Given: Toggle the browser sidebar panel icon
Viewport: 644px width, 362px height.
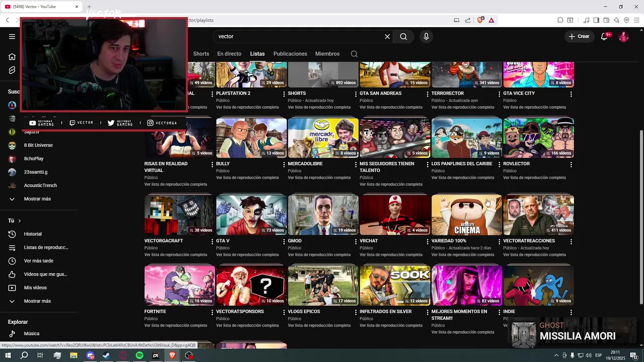Looking at the screenshot, I should (x=596, y=20).
